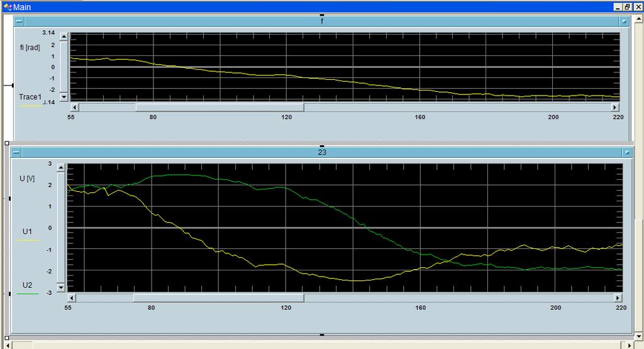
Task: Click left arrow of 'f' graph horizontal scrollbar
Action: coord(74,107)
